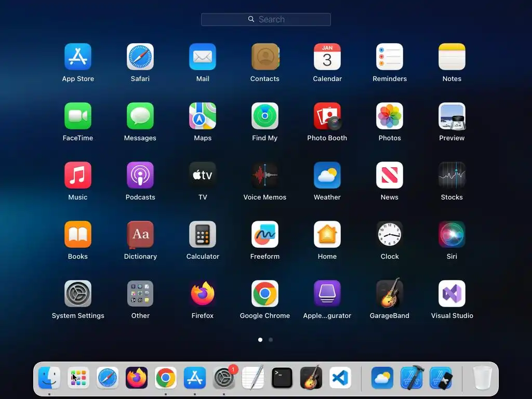Open the Calendar app showing JAN 3
The width and height of the screenshot is (532, 399).
(327, 57)
